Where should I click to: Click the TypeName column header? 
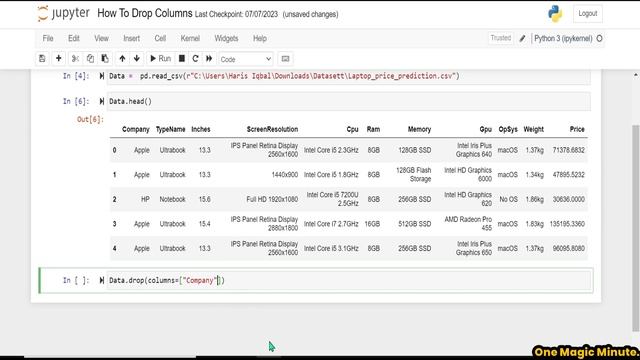[171, 129]
